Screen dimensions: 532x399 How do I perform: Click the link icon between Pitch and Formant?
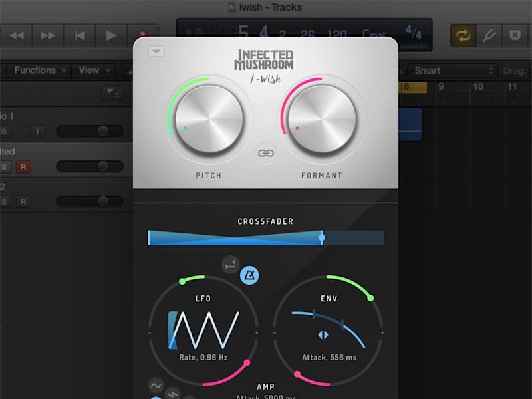pos(265,153)
